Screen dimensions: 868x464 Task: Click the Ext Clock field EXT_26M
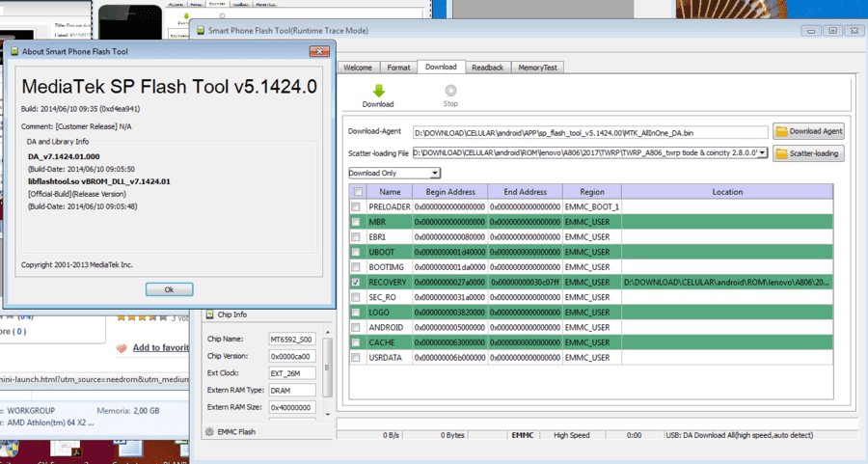(x=291, y=373)
